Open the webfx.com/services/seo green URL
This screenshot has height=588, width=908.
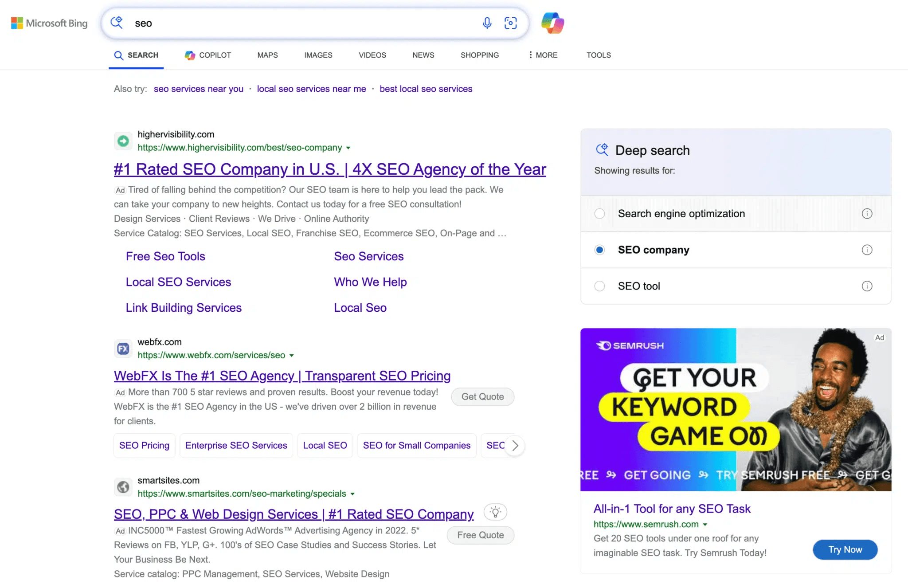(x=211, y=356)
